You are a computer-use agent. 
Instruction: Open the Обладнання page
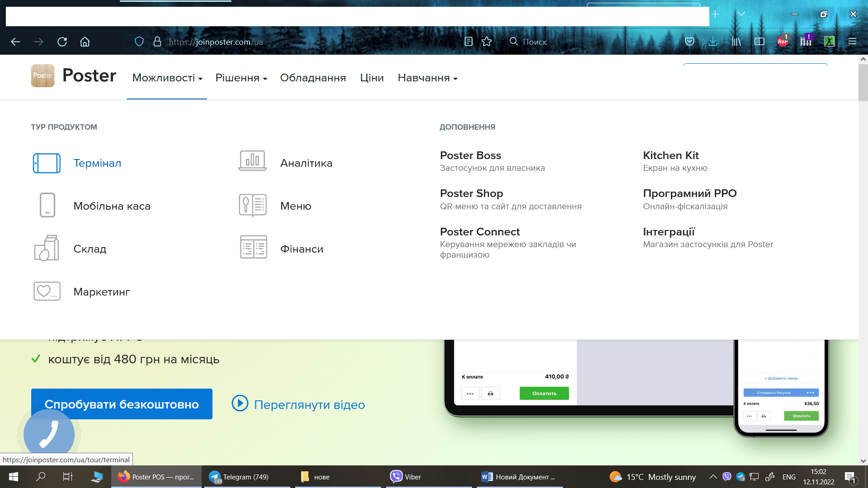click(x=313, y=78)
